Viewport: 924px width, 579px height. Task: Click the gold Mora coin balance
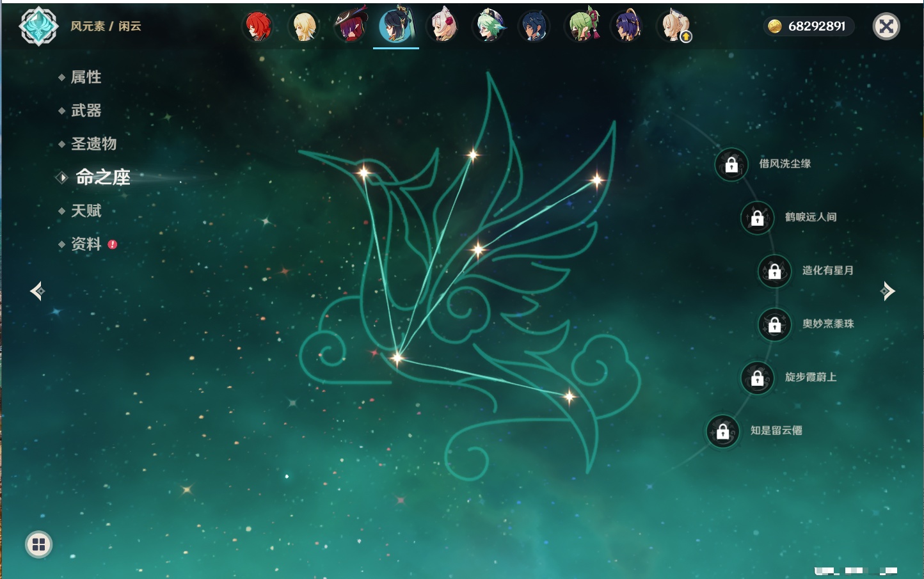[809, 26]
